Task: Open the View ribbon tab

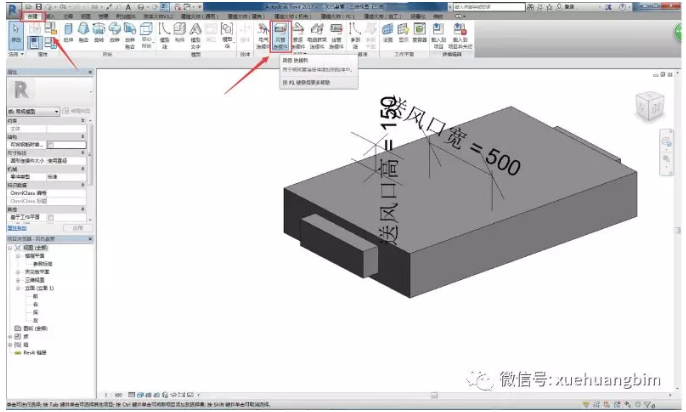Action: (86, 16)
